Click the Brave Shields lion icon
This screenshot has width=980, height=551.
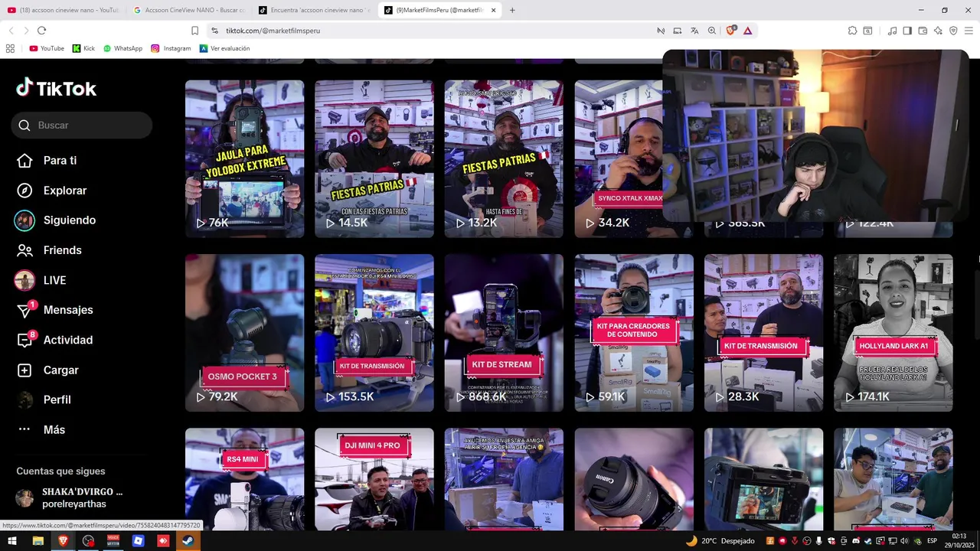[x=730, y=31]
